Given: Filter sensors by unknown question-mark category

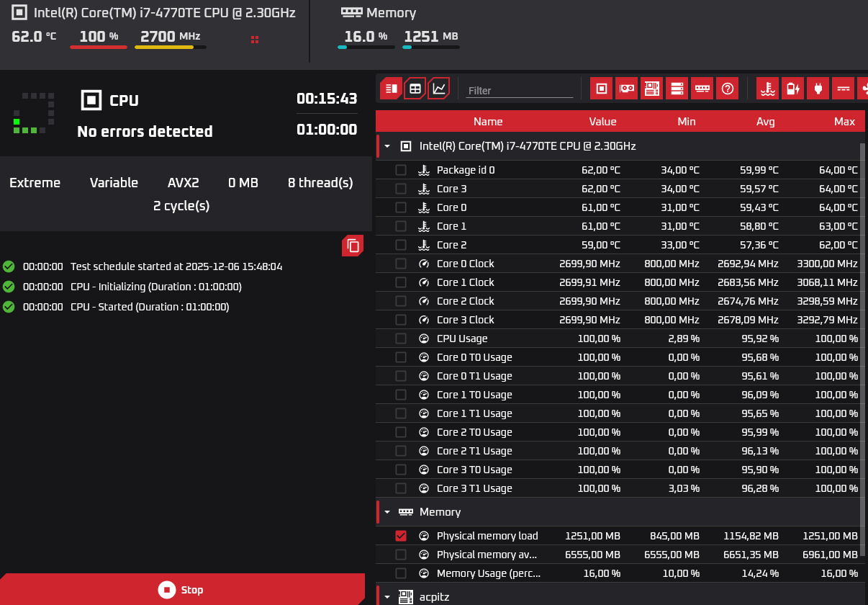Looking at the screenshot, I should pos(728,89).
